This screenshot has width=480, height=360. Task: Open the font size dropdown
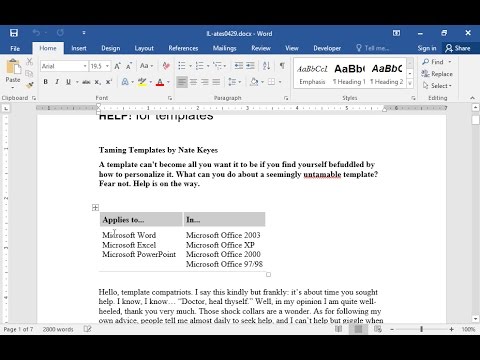(x=107, y=66)
